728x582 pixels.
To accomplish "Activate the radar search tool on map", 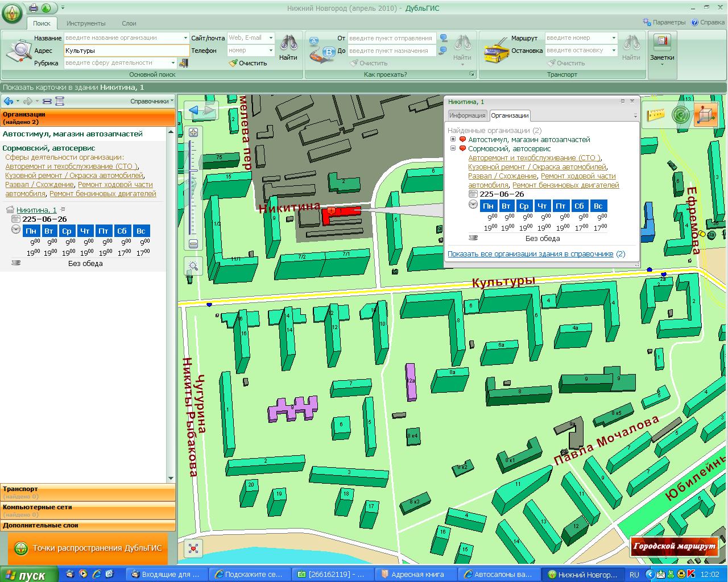I will (680, 115).
